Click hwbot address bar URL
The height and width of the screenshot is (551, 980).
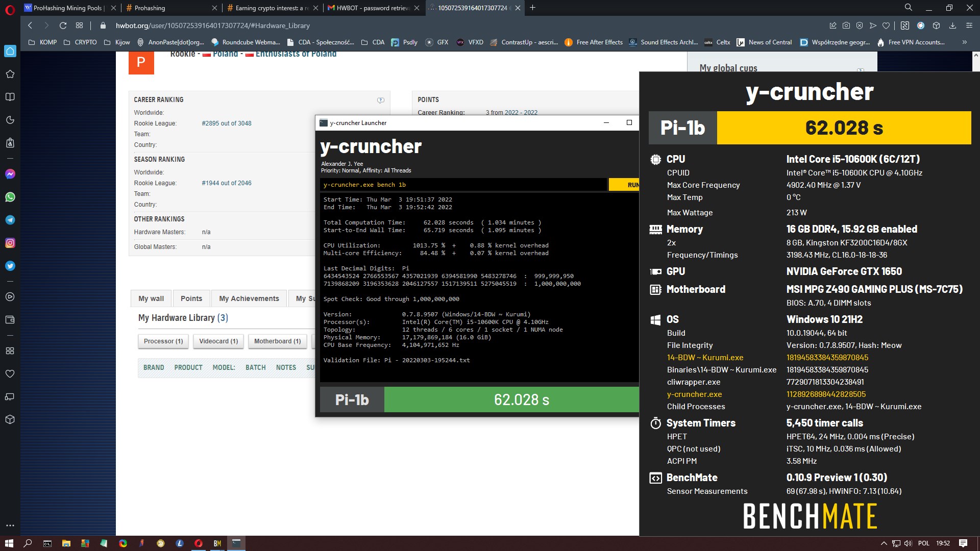(212, 26)
